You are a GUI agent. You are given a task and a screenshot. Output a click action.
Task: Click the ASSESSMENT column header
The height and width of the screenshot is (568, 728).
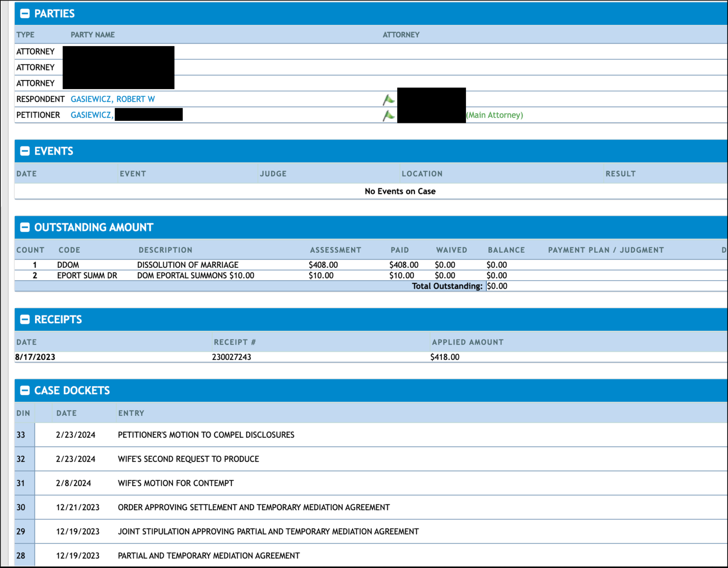coord(336,250)
